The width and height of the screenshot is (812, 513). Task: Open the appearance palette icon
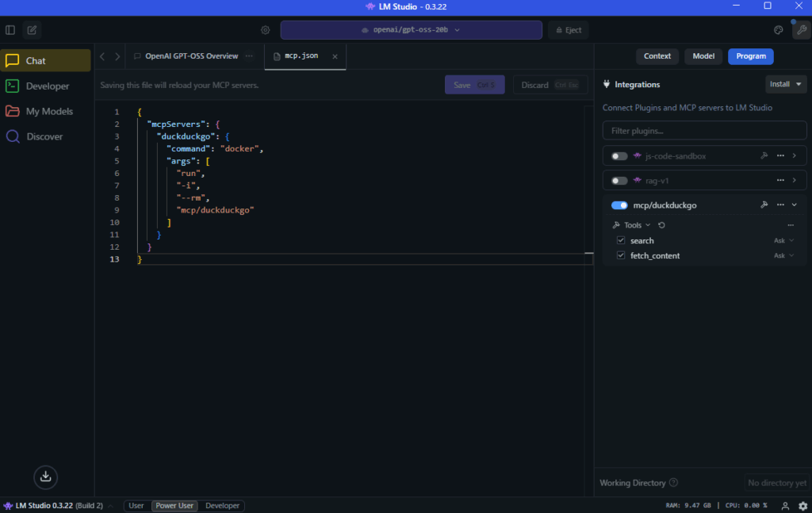coord(778,30)
